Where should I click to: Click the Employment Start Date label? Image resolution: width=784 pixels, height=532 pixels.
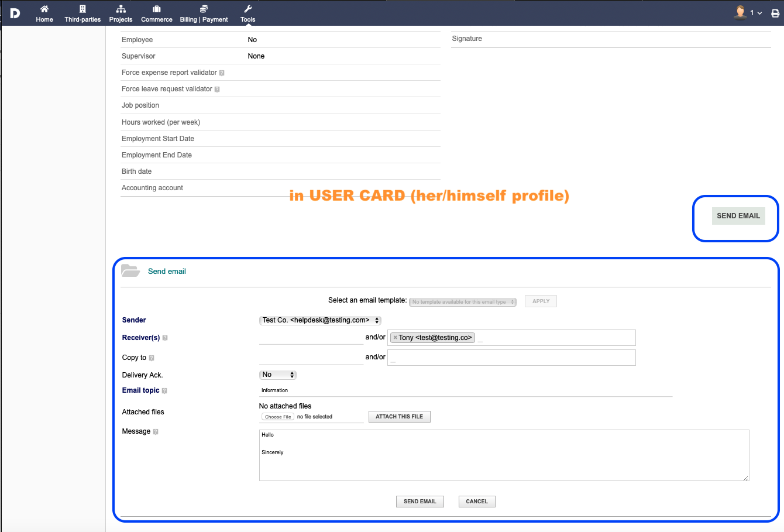coord(158,139)
